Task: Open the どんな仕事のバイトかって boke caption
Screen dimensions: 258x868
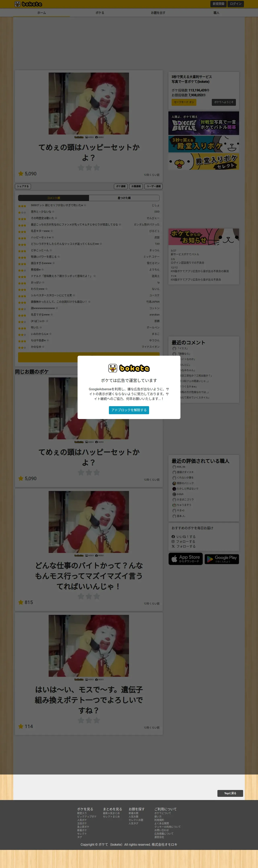Action: click(x=89, y=576)
